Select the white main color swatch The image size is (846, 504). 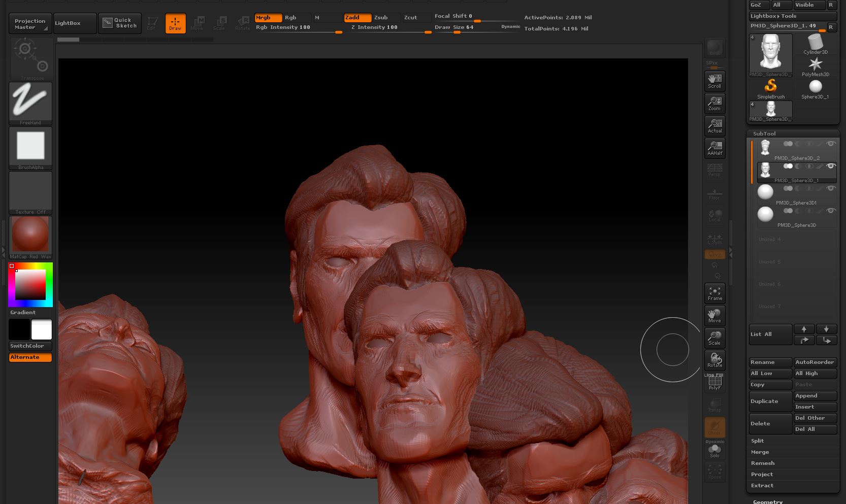42,329
